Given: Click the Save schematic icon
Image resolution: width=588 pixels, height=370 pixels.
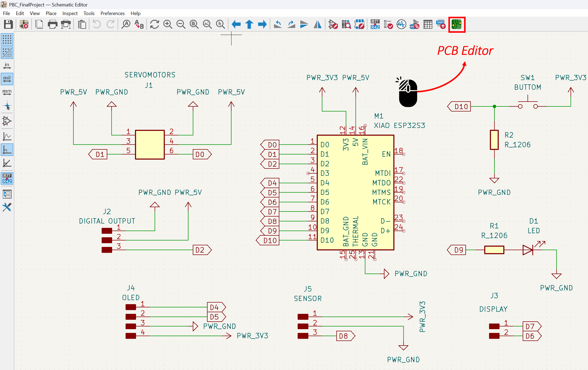Looking at the screenshot, I should 8,24.
